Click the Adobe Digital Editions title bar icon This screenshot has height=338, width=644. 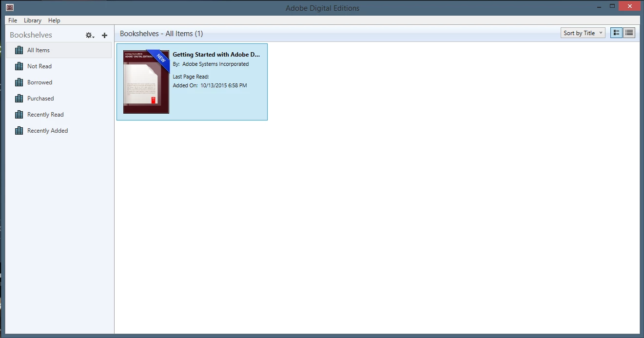[x=9, y=8]
